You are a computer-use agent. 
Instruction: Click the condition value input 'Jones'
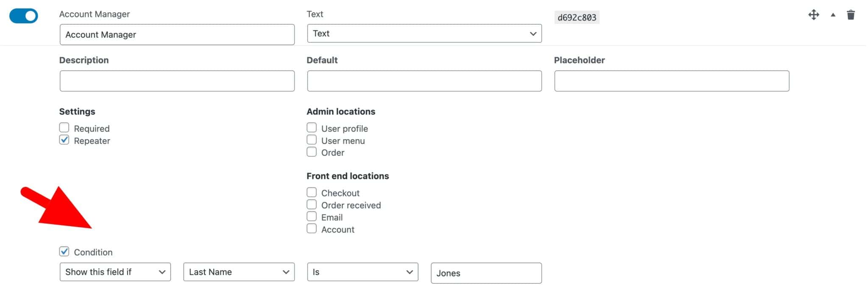486,273
